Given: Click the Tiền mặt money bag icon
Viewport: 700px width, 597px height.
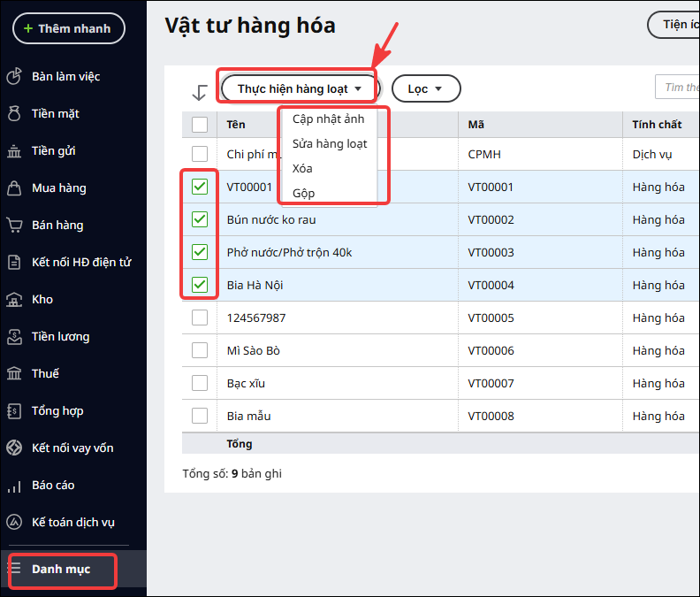Looking at the screenshot, I should coord(14,113).
